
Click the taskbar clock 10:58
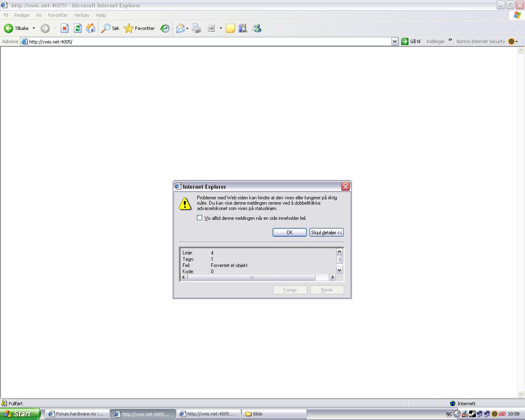coord(514,414)
